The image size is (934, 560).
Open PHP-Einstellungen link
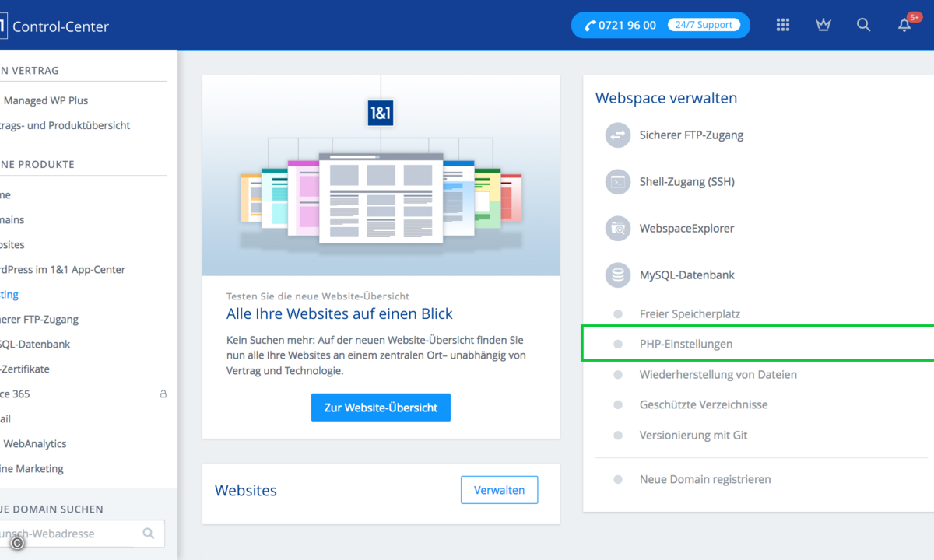pyautogui.click(x=686, y=344)
